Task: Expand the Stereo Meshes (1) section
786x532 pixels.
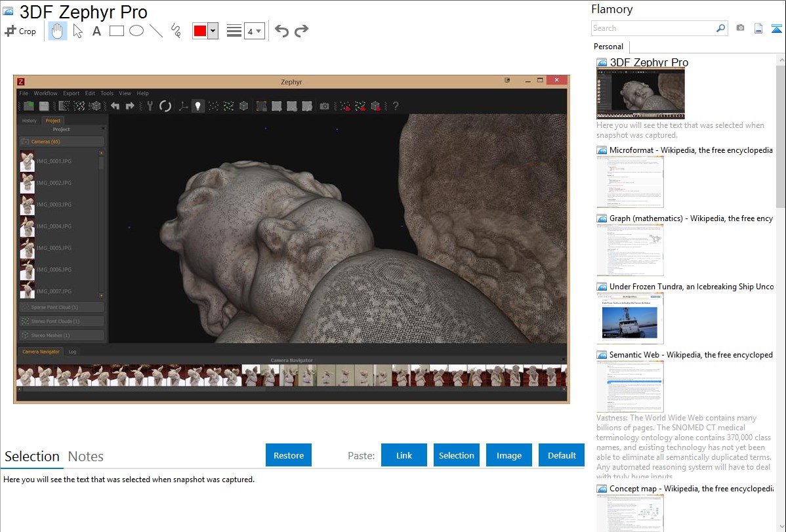Action: pos(62,335)
